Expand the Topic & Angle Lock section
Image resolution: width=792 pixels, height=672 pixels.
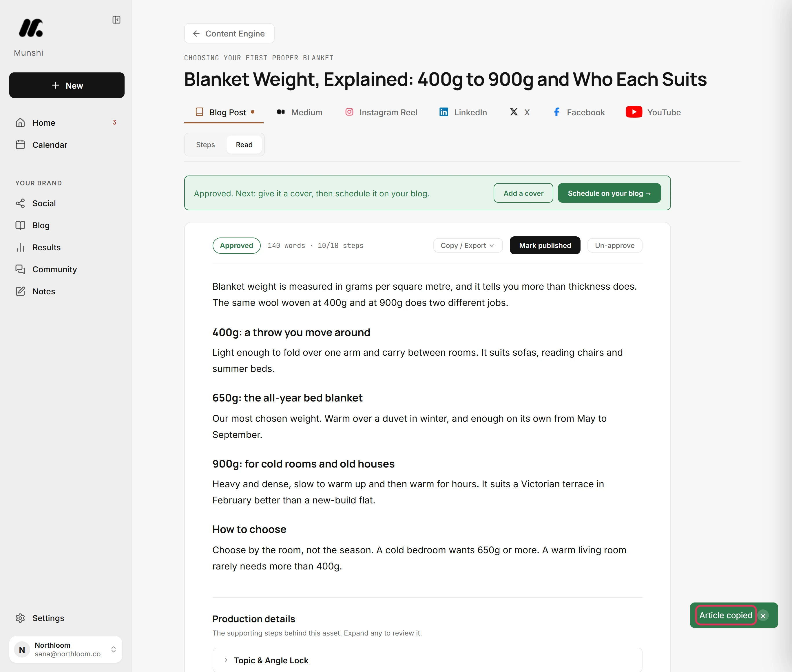click(x=427, y=660)
